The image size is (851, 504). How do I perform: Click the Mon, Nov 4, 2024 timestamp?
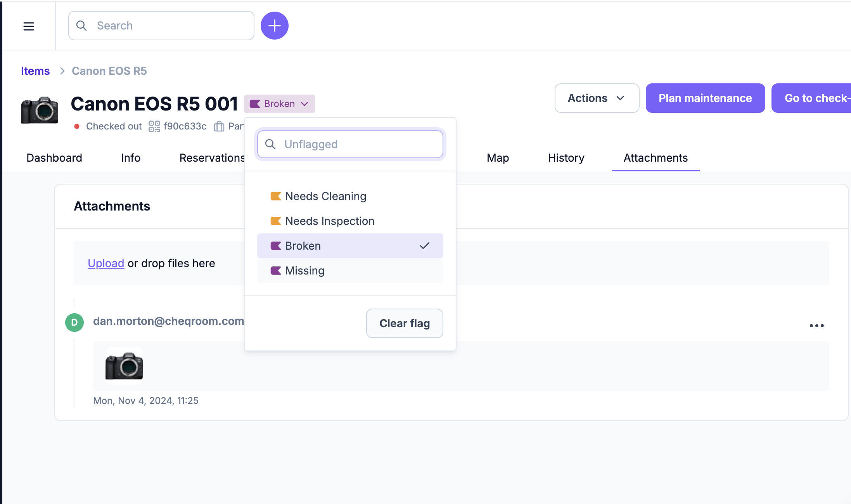click(146, 400)
